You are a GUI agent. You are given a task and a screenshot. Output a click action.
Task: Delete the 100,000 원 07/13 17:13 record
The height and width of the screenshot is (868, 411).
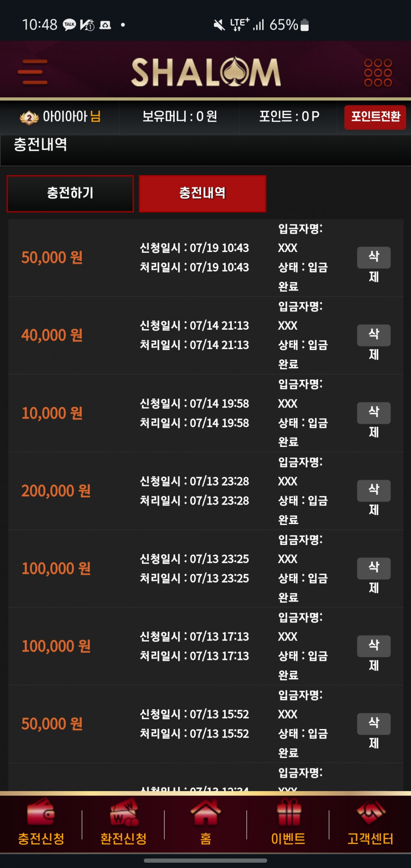[x=374, y=646]
